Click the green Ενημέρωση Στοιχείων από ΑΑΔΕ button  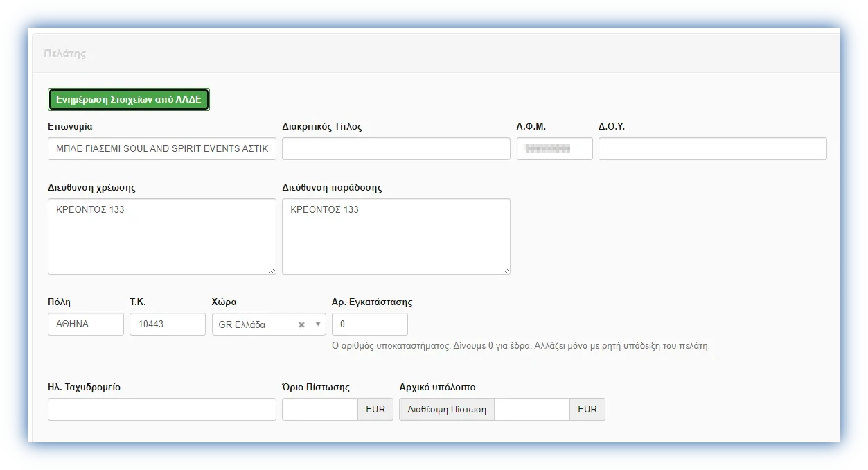pyautogui.click(x=128, y=100)
